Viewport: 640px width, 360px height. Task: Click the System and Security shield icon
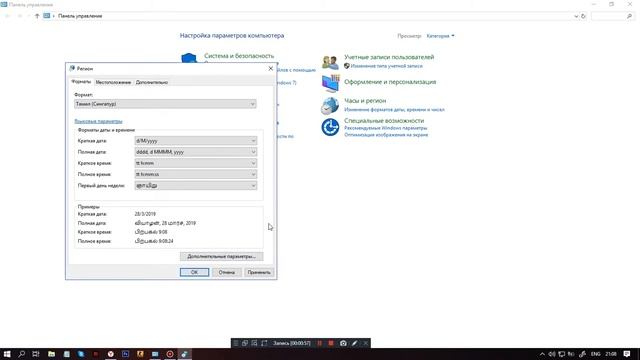(x=189, y=58)
